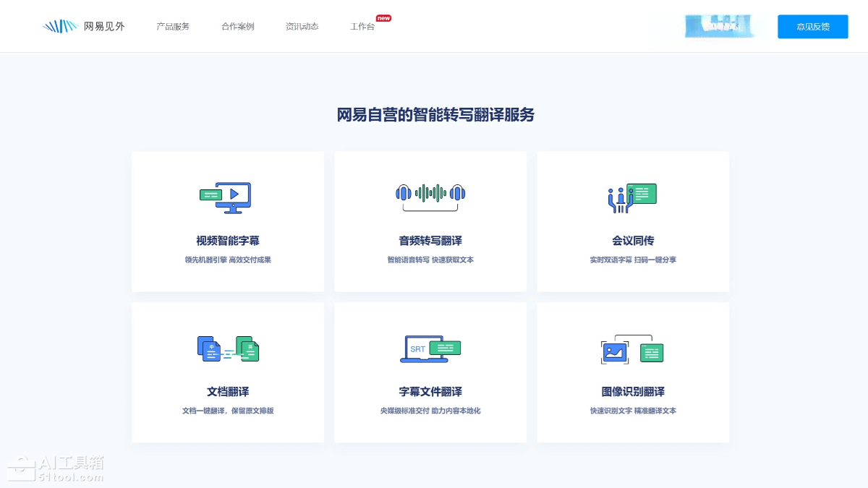The image size is (868, 488).
Task: Open the 产品服务 navigation menu
Action: coord(173,27)
